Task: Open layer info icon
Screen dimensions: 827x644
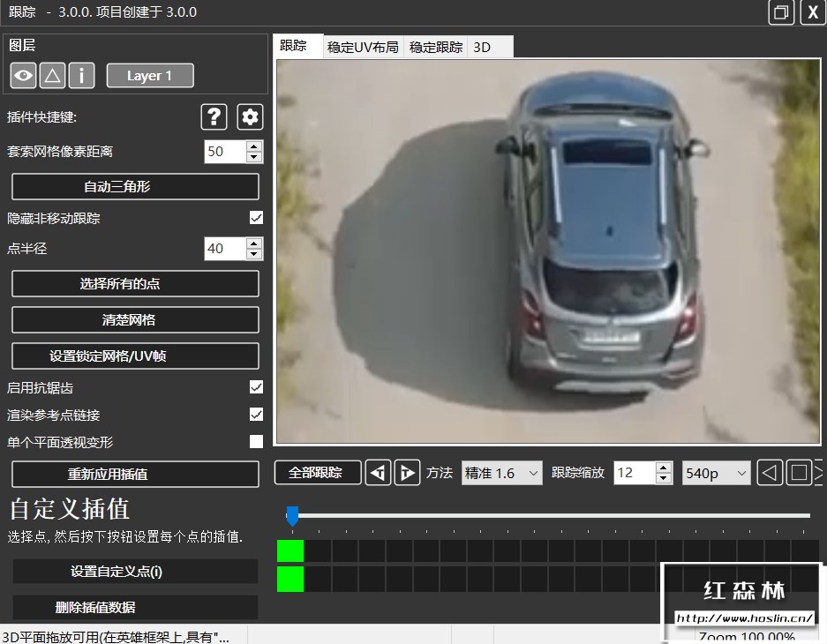Action: click(x=81, y=75)
